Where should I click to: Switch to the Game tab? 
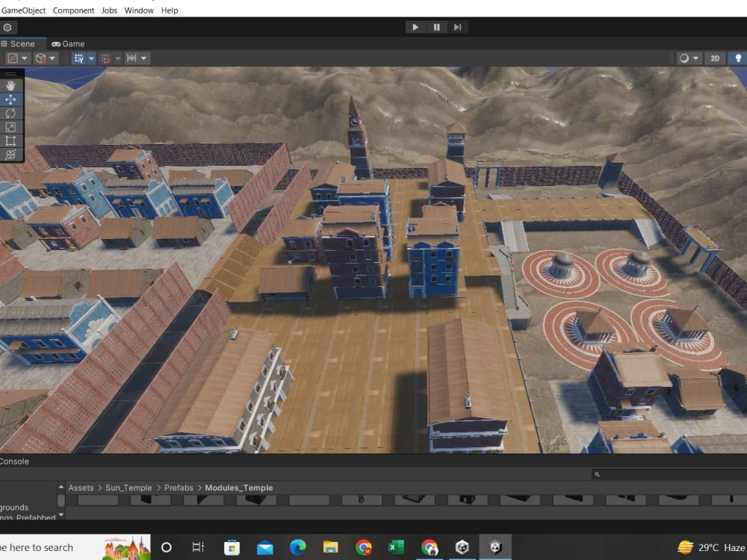tap(68, 43)
